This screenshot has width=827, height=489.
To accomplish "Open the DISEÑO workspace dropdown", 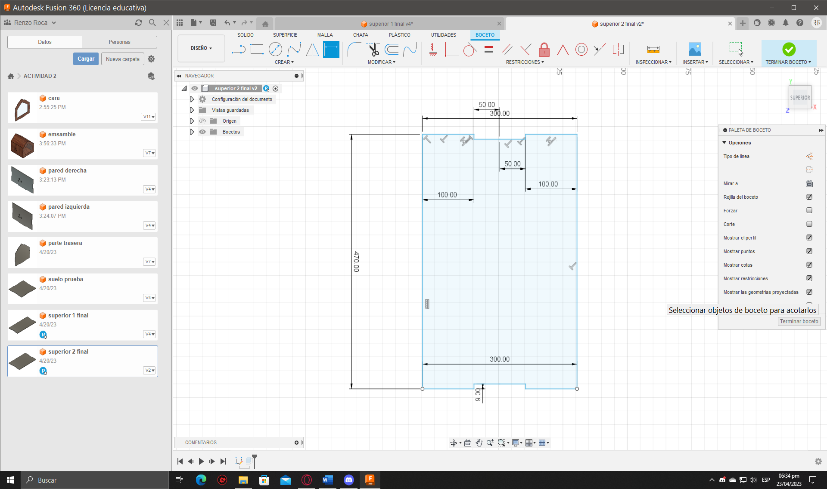I will pos(200,48).
